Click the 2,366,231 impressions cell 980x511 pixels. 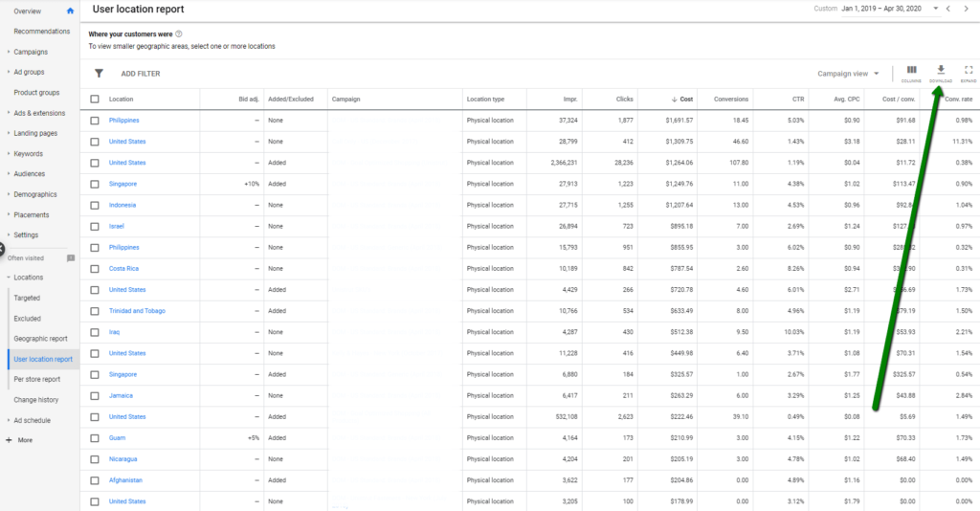(x=564, y=163)
